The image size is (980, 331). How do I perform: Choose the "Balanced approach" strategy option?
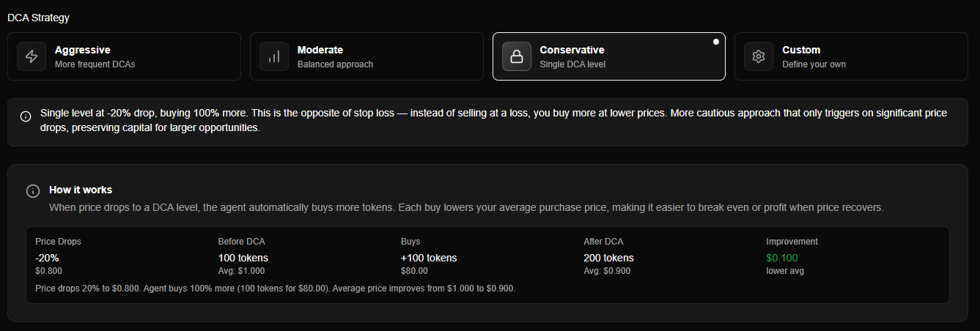[335, 64]
